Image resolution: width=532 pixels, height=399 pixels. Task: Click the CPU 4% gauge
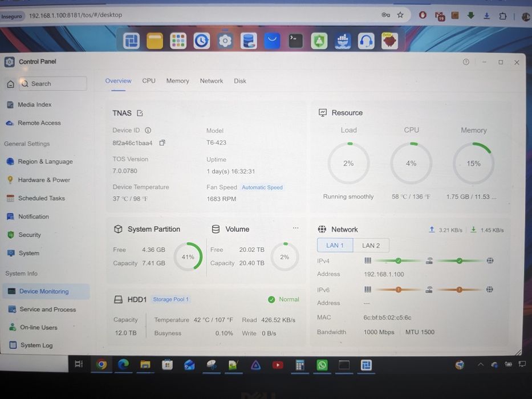point(411,163)
